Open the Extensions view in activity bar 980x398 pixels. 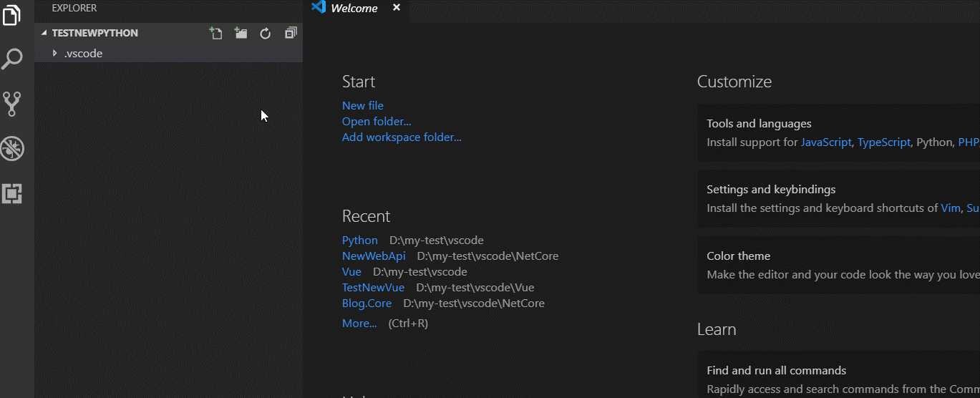(13, 193)
